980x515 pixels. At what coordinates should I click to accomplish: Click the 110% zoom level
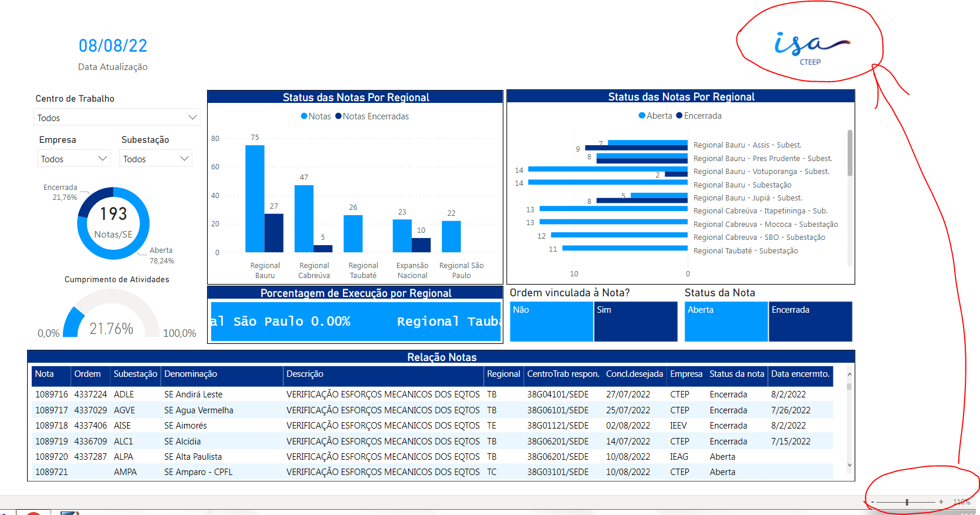point(961,502)
